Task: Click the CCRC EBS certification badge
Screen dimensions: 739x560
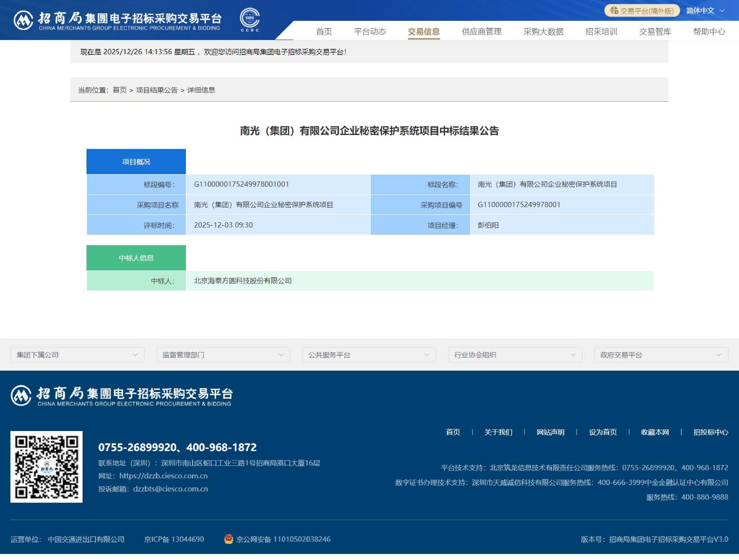Action: point(250,20)
